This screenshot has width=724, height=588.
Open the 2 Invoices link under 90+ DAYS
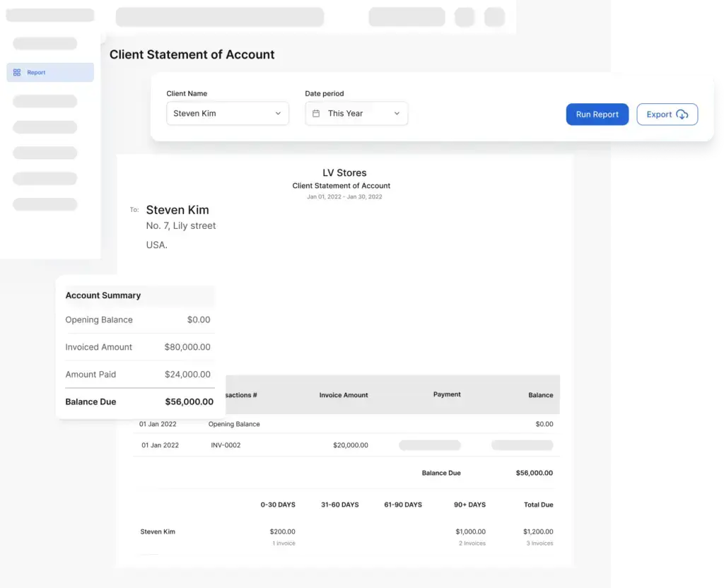pyautogui.click(x=472, y=543)
